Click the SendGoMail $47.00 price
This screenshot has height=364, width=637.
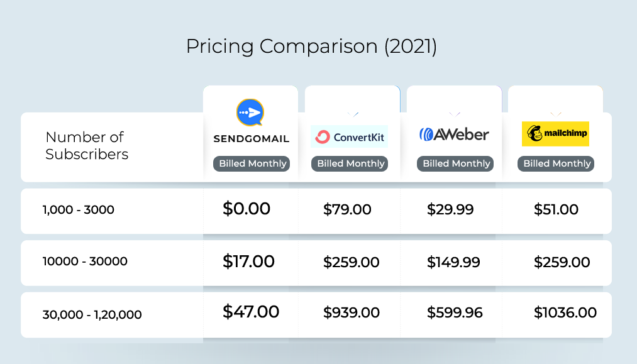pos(251,312)
